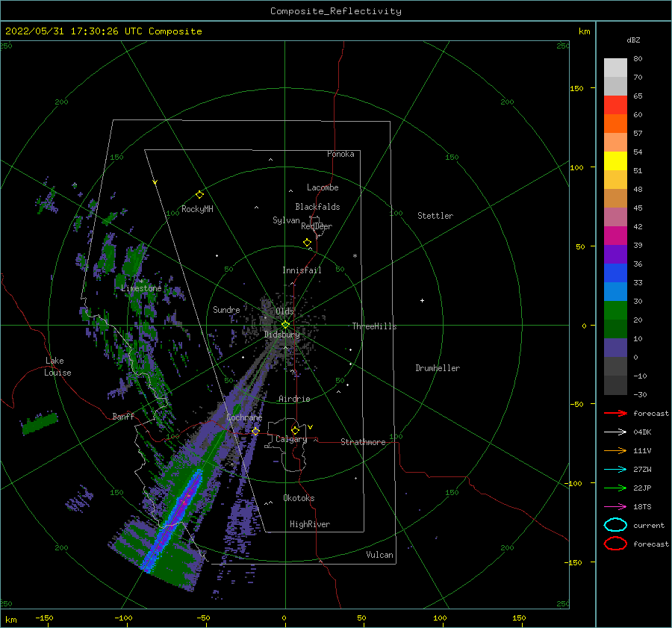Click the red forecast arrow in legend

click(x=615, y=413)
